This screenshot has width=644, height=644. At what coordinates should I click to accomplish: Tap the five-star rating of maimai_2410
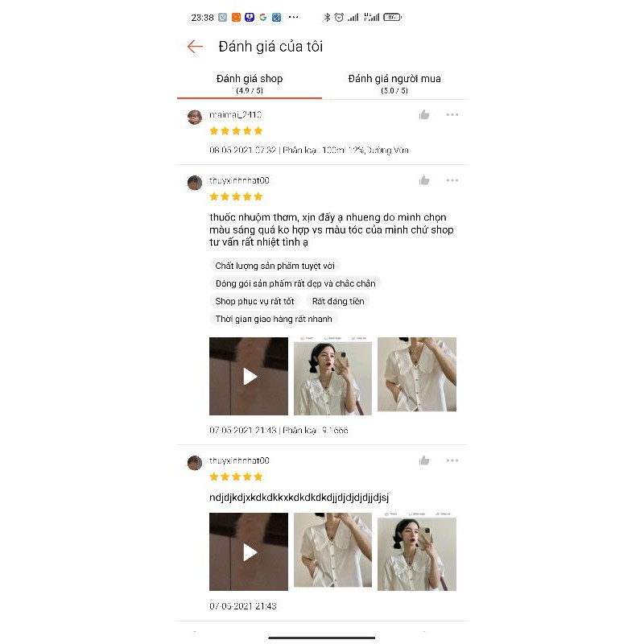tap(236, 131)
